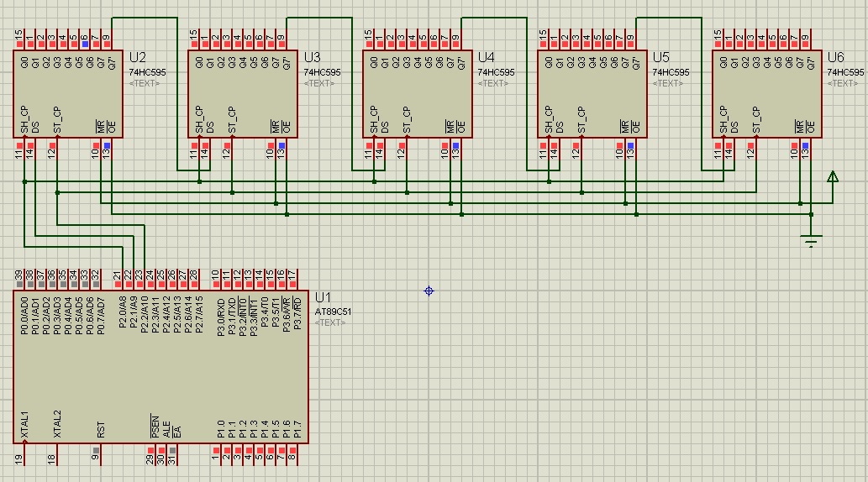Click the U1 reference label
Viewport: 868px width, 482px height.
tap(324, 298)
